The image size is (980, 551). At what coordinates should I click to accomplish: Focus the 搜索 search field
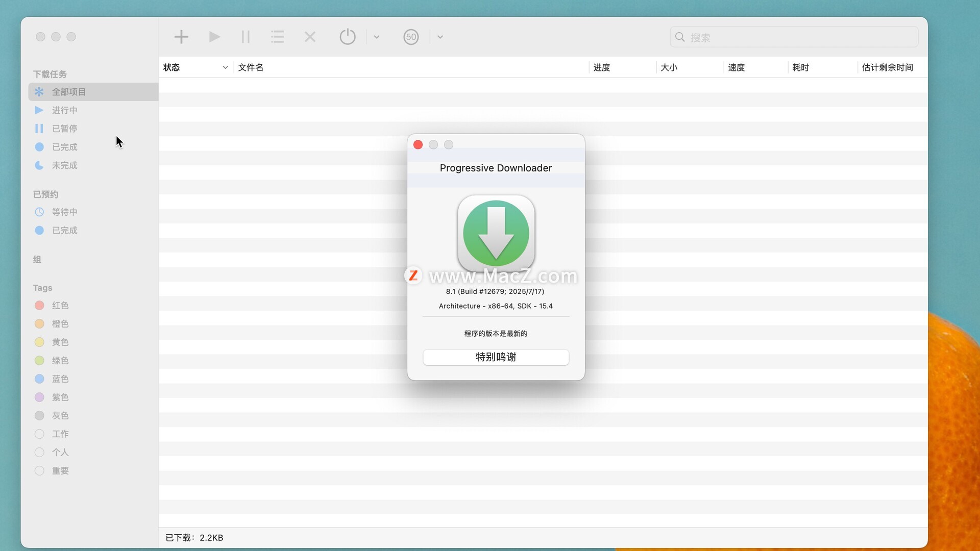[x=794, y=37]
